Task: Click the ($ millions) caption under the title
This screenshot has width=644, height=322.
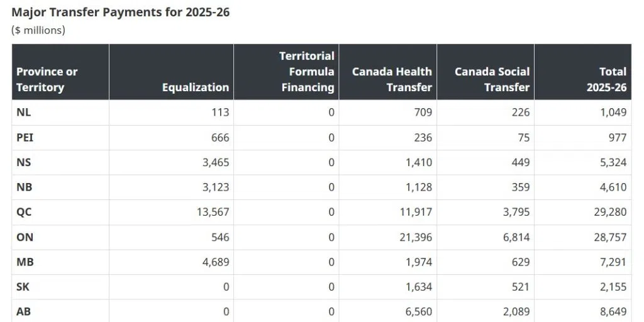Action: [38, 30]
